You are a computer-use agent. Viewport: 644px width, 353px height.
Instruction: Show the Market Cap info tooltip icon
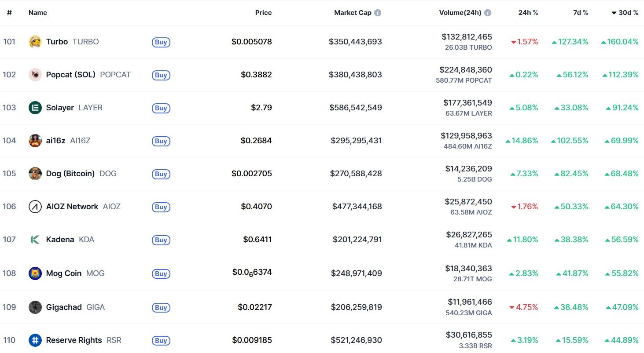tap(378, 13)
